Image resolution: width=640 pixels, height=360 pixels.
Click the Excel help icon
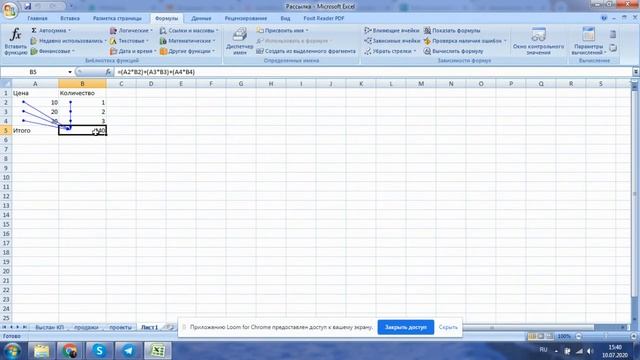[604, 18]
